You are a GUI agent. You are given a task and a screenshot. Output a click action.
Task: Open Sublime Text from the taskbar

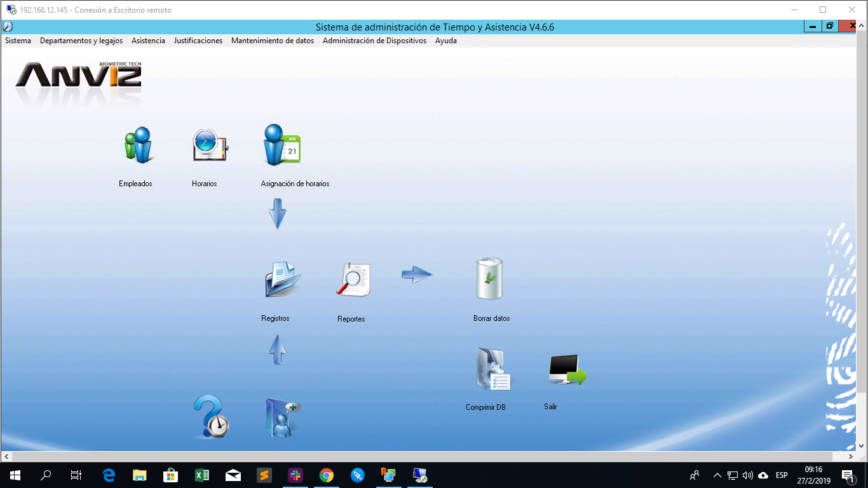coord(264,475)
